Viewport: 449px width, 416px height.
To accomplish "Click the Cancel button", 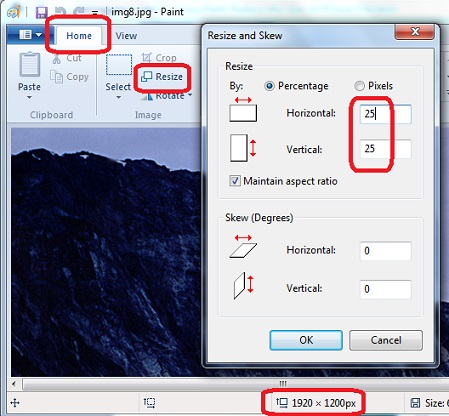I will pyautogui.click(x=386, y=340).
